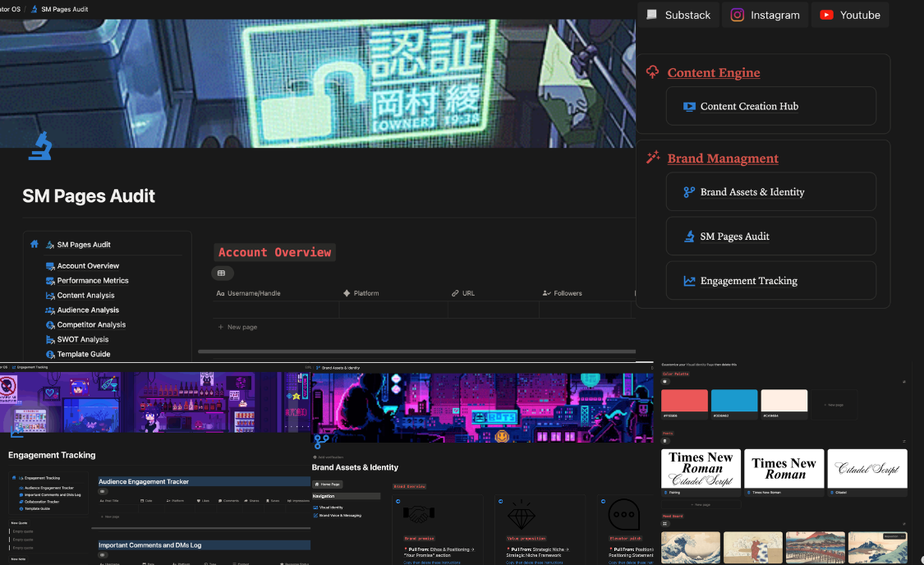This screenshot has width=924, height=565.
Task: Open SWOT Analysis from the sidebar
Action: click(x=82, y=339)
